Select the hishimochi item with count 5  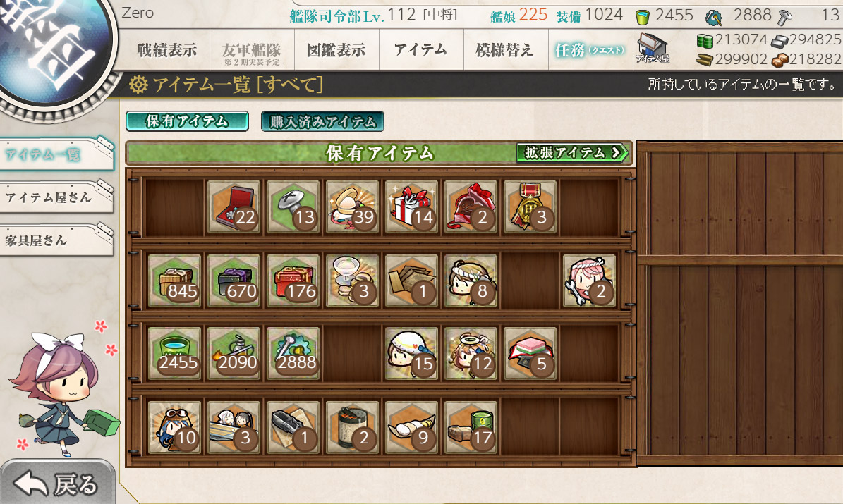530,354
